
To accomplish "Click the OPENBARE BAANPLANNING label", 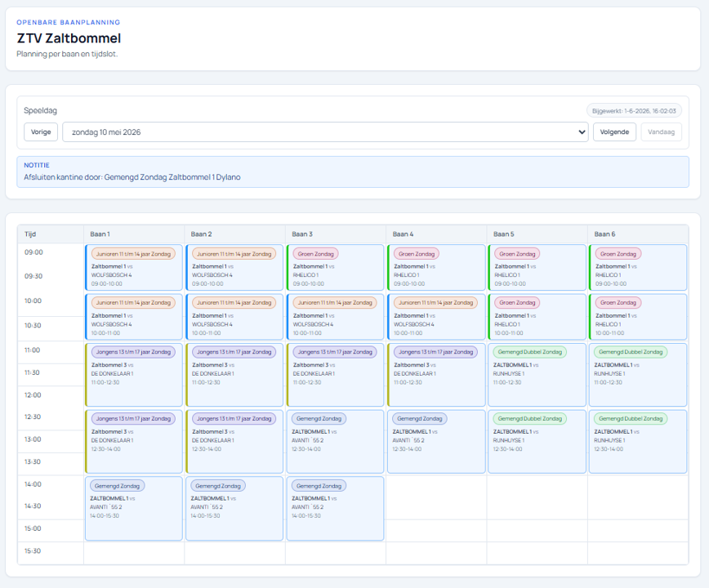I will click(69, 22).
